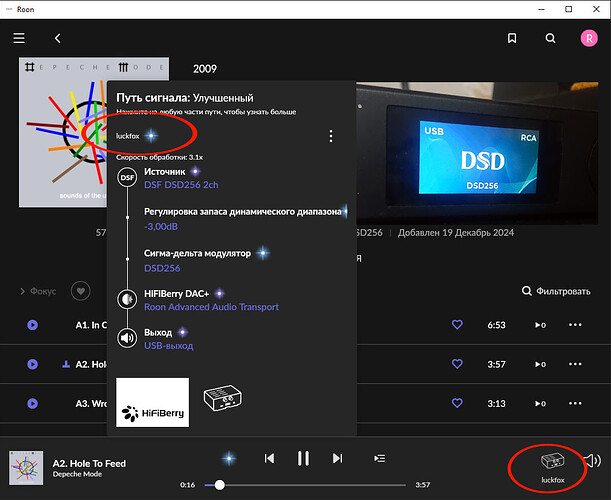The image size is (611, 500).
Task: Click the signal quality star by luckfox
Action: (x=151, y=136)
